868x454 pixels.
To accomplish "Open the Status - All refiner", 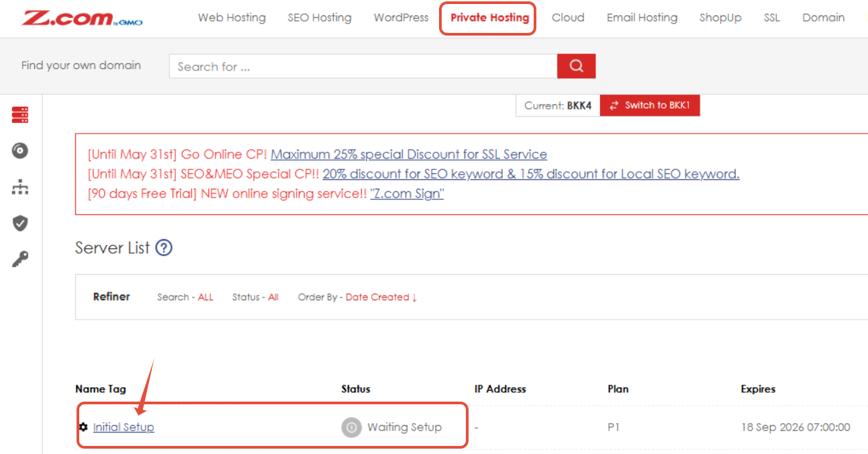I will pyautogui.click(x=255, y=297).
